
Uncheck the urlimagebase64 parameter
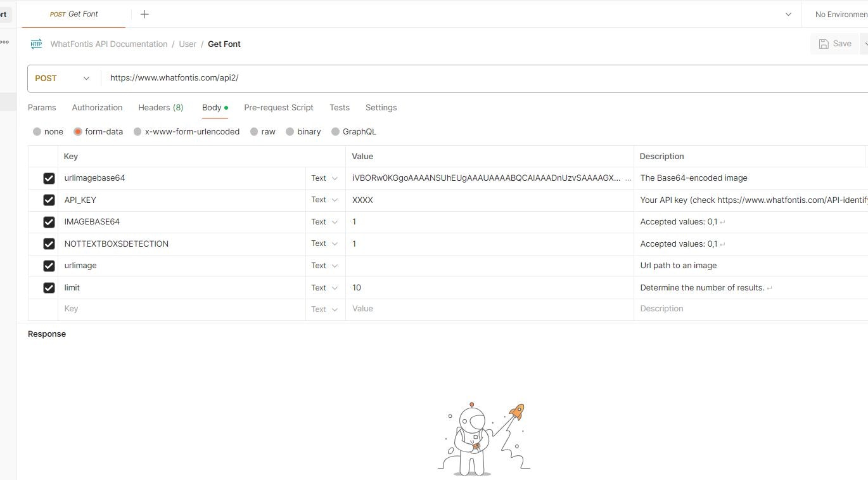[x=49, y=179]
